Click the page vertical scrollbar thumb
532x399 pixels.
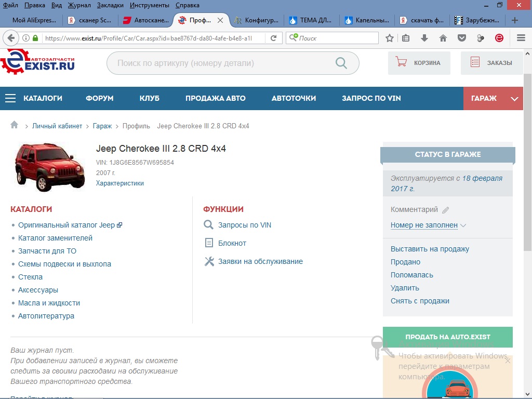[527, 162]
